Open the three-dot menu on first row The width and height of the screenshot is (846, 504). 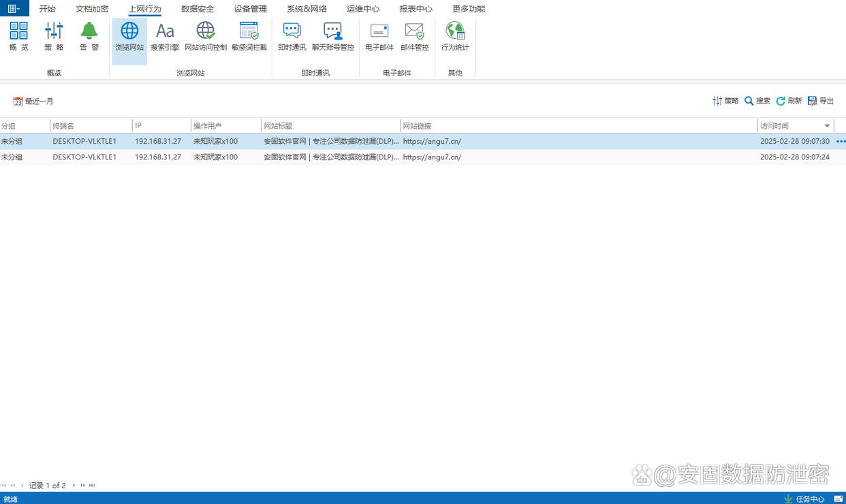point(841,142)
